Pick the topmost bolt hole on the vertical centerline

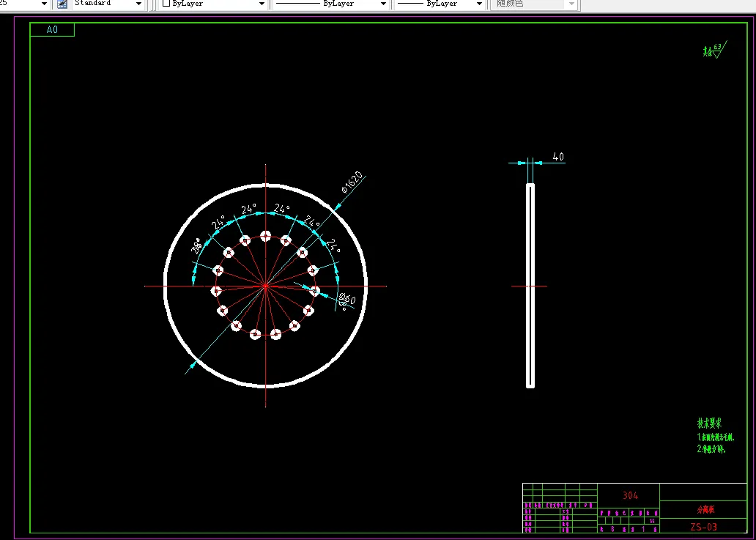(266, 236)
